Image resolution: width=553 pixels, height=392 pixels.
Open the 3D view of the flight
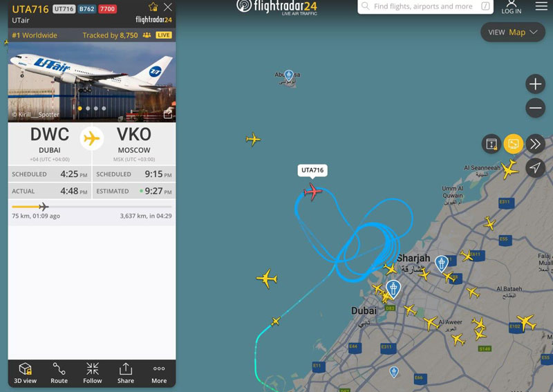pyautogui.click(x=25, y=373)
